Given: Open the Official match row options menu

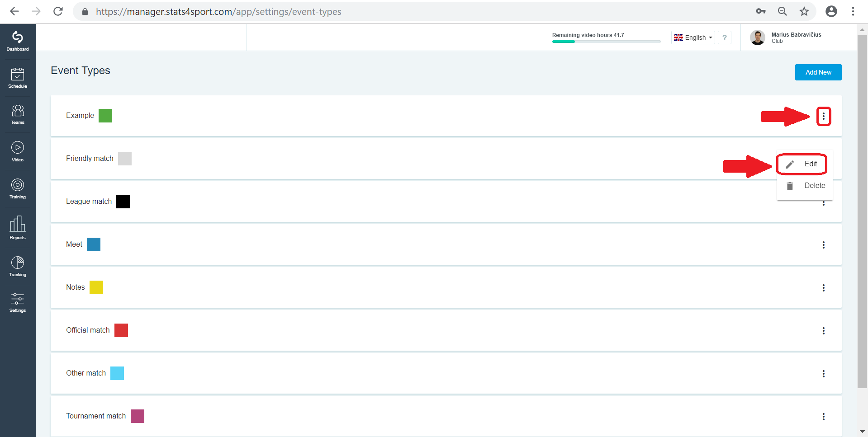Looking at the screenshot, I should click(824, 331).
